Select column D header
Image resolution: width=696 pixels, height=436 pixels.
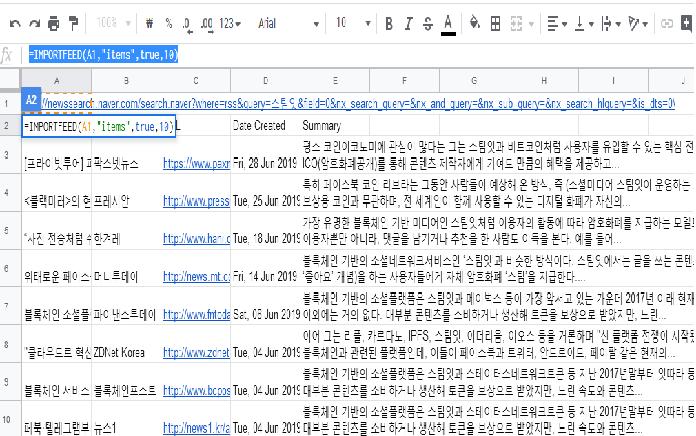tap(265, 80)
